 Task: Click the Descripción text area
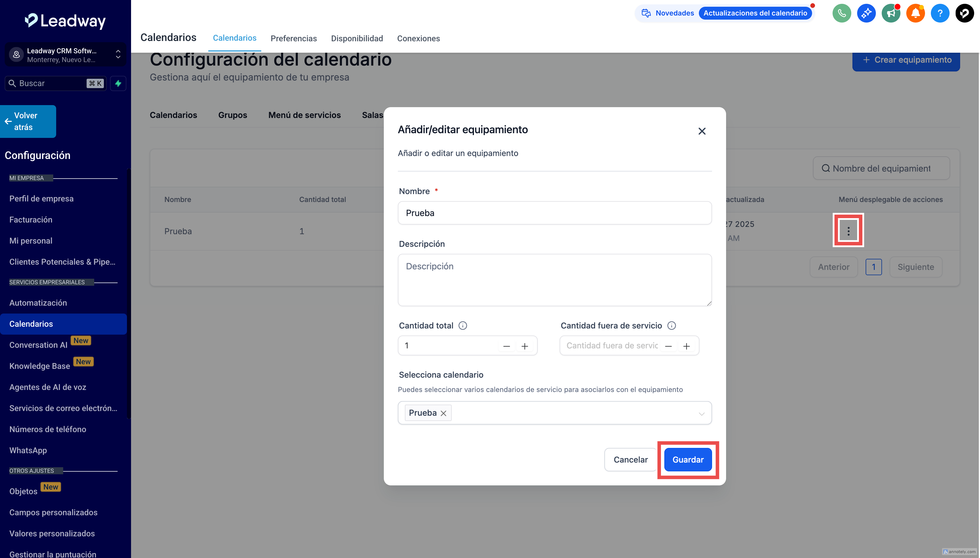click(555, 280)
